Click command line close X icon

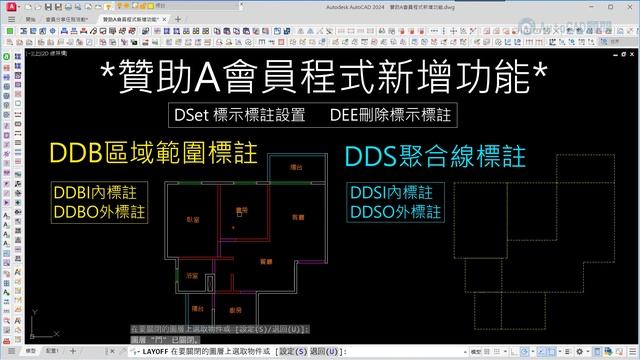[x=112, y=351]
